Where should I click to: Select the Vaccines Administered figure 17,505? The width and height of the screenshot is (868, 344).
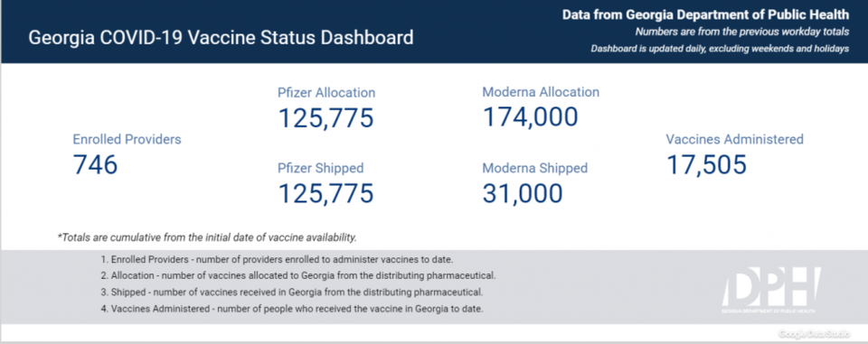pos(706,165)
